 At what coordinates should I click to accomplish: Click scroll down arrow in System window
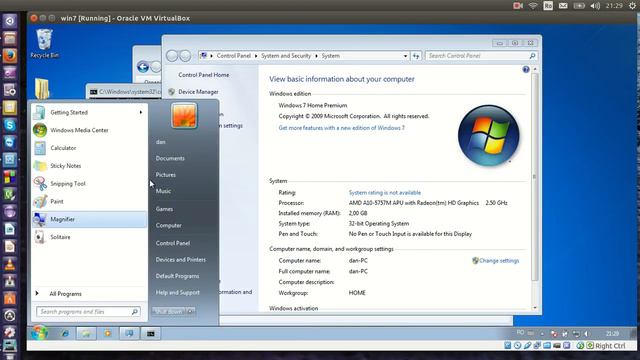click(x=535, y=308)
